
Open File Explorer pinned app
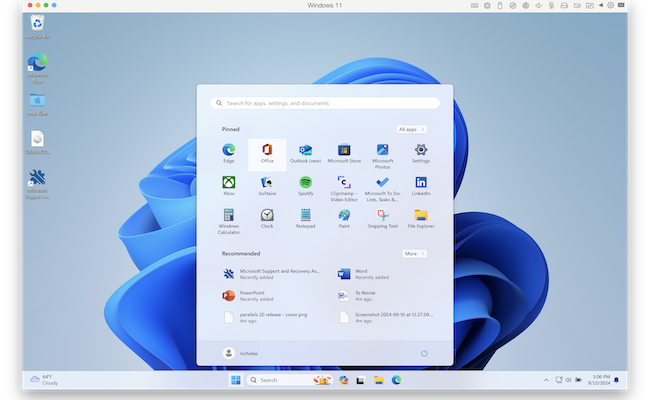(421, 218)
